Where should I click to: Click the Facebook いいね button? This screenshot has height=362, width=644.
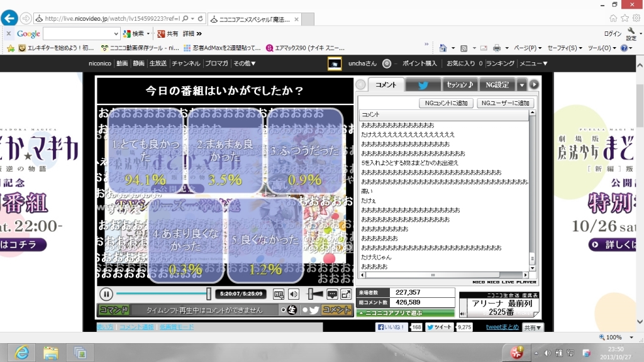[392, 327]
